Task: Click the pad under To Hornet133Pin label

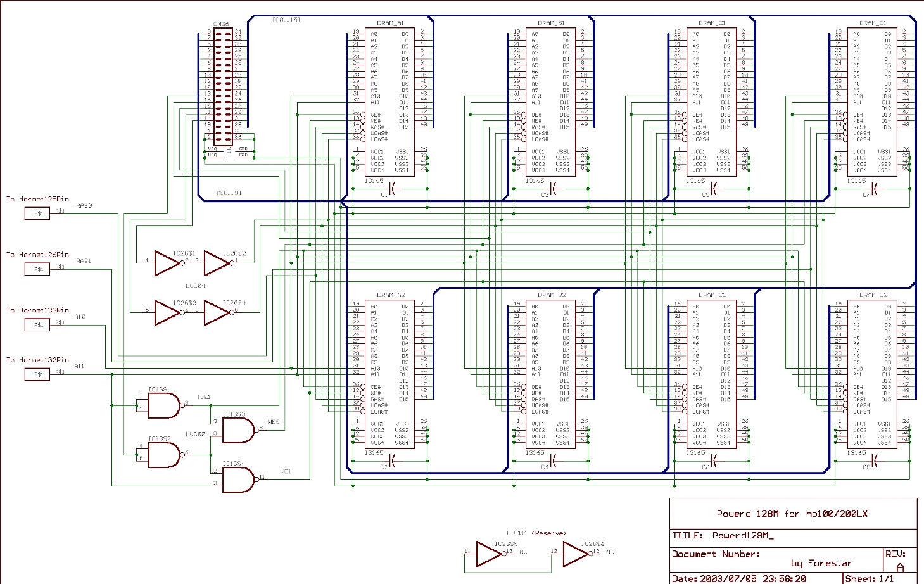Action: [38, 325]
